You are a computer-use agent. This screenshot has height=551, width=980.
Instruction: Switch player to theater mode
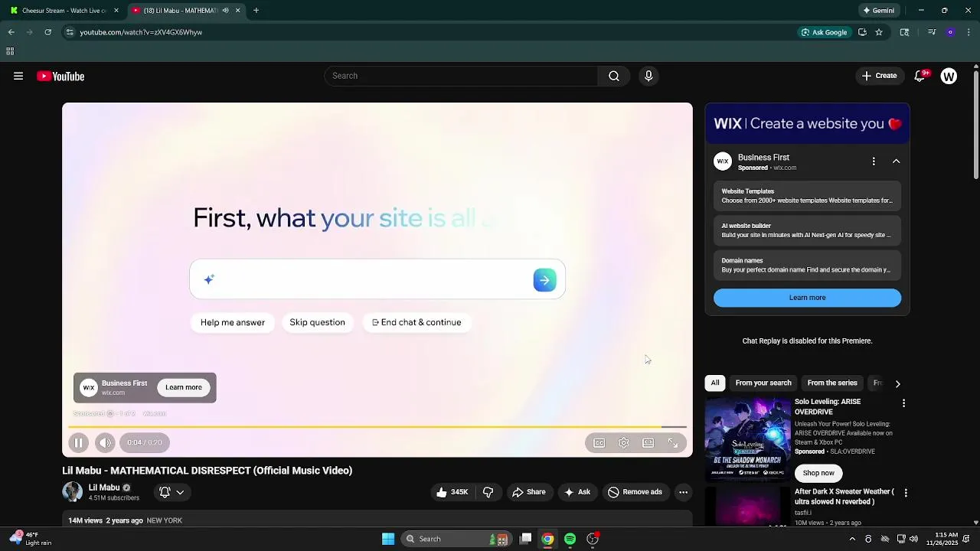[x=648, y=442]
